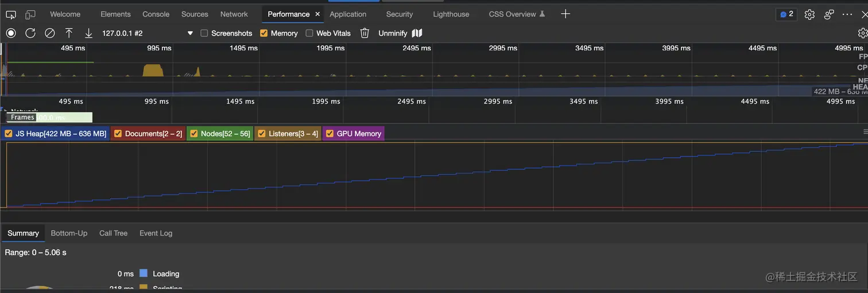Switch to the Sources tab
This screenshot has width=868, height=293.
click(x=195, y=14)
